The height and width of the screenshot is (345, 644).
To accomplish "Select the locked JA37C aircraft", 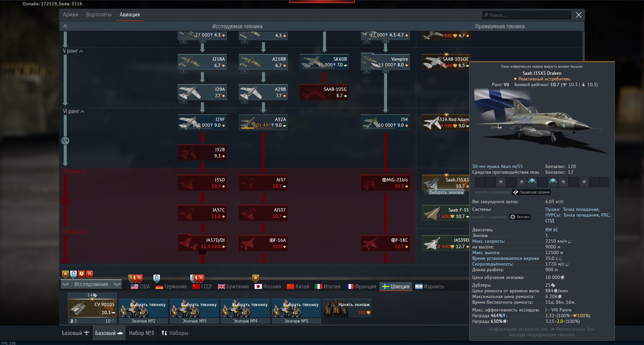I will click(x=202, y=213).
